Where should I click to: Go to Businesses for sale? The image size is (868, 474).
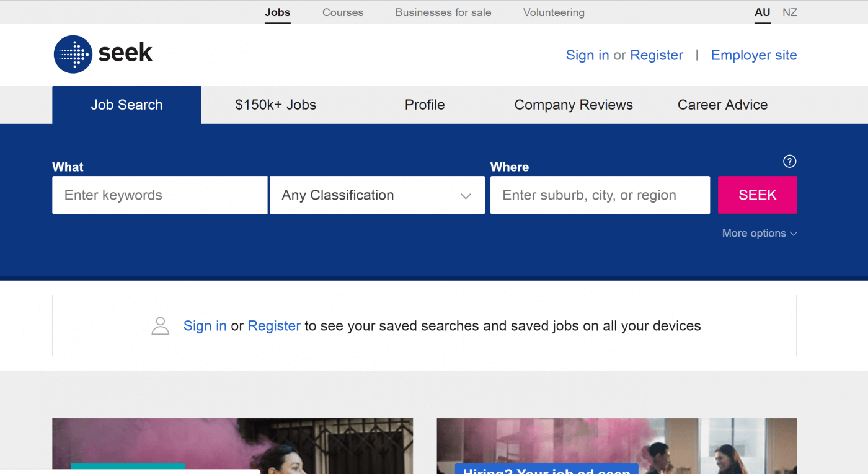click(443, 12)
